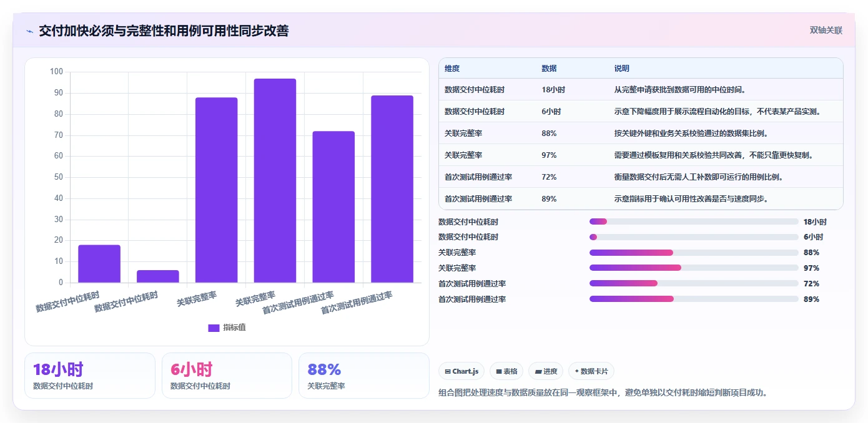Select the 表格 chip
Image resolution: width=868 pixels, height=423 pixels.
pos(506,371)
